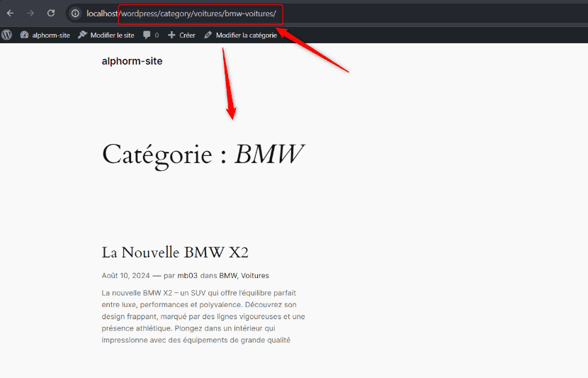
Task: Click the paintbrush icon beside Modifier le site
Action: [82, 35]
